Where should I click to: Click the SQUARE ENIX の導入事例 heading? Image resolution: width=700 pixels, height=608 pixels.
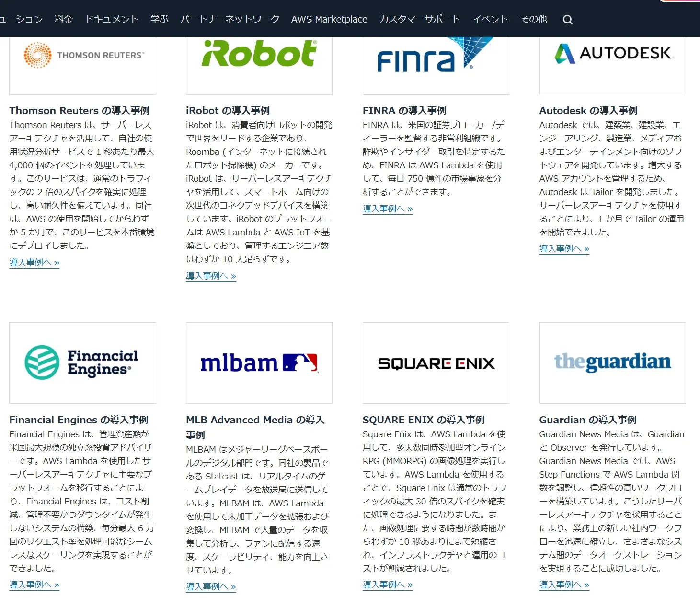coord(424,420)
